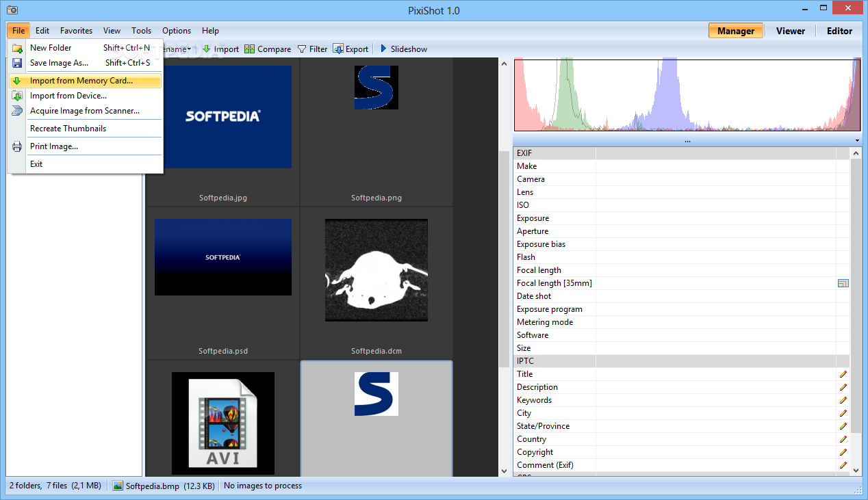
Task: Open the View menu
Action: click(x=112, y=31)
